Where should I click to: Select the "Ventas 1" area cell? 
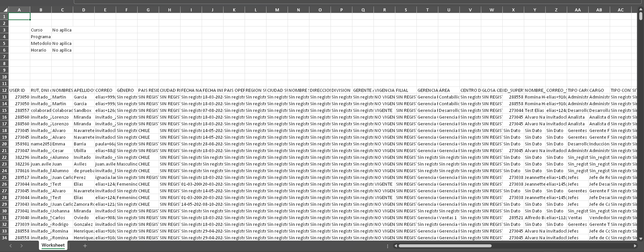(x=449, y=217)
